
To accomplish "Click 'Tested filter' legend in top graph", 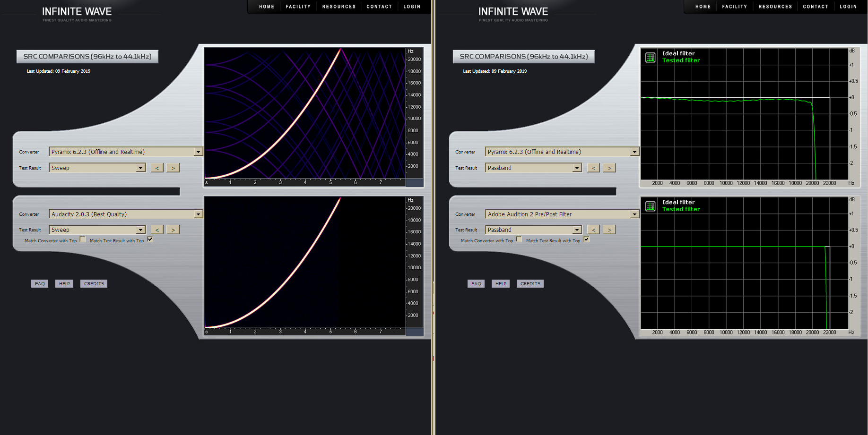I will [681, 60].
